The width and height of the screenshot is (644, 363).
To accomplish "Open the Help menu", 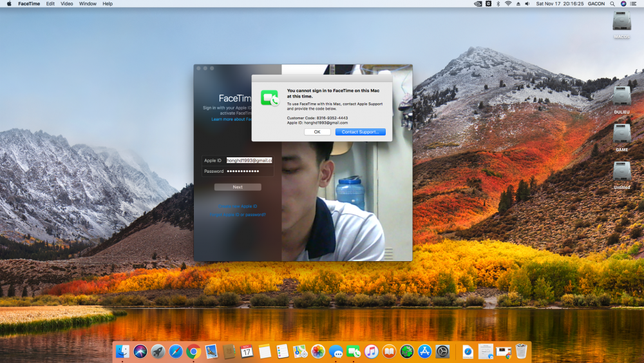I will pyautogui.click(x=108, y=4).
